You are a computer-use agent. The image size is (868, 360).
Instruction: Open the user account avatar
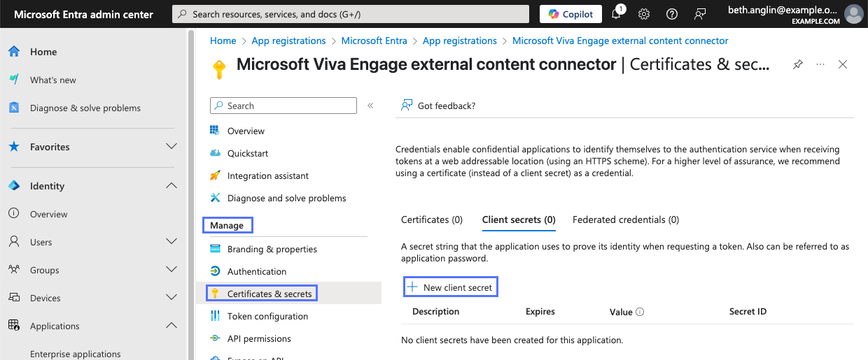(853, 14)
